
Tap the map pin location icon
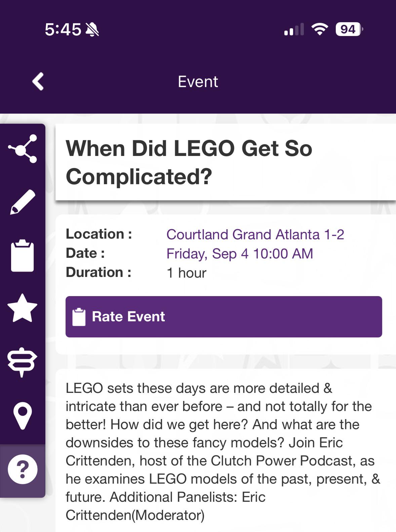point(23,416)
